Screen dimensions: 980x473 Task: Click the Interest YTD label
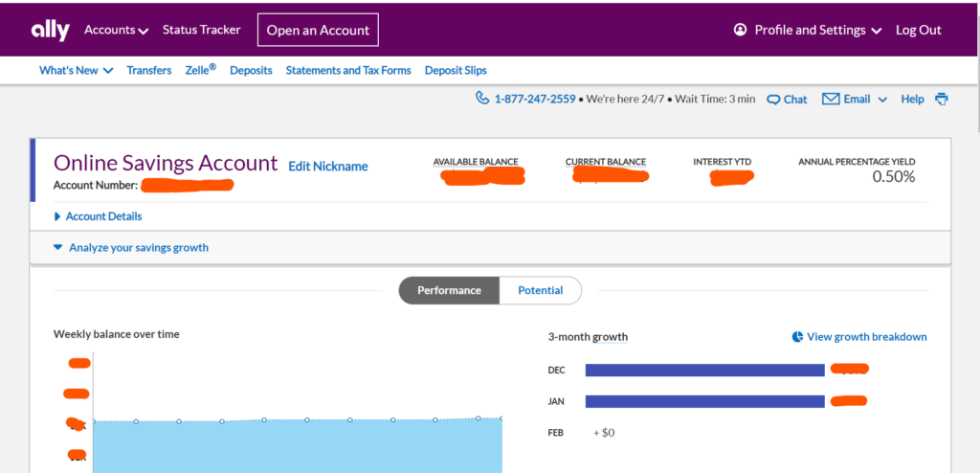tap(722, 162)
